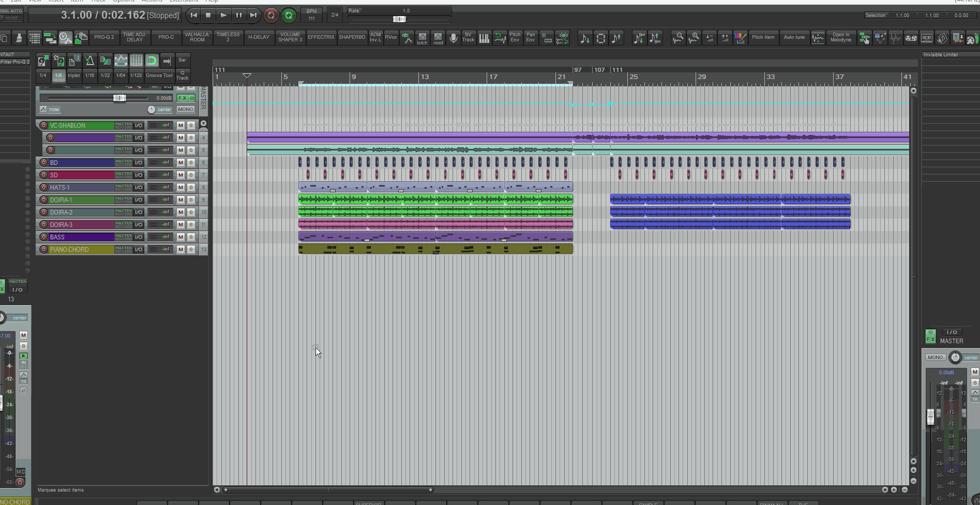Mute the SD track

point(180,175)
